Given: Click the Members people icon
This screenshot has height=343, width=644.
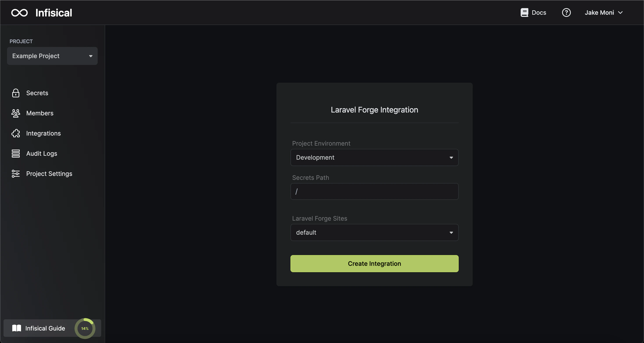Looking at the screenshot, I should 16,113.
